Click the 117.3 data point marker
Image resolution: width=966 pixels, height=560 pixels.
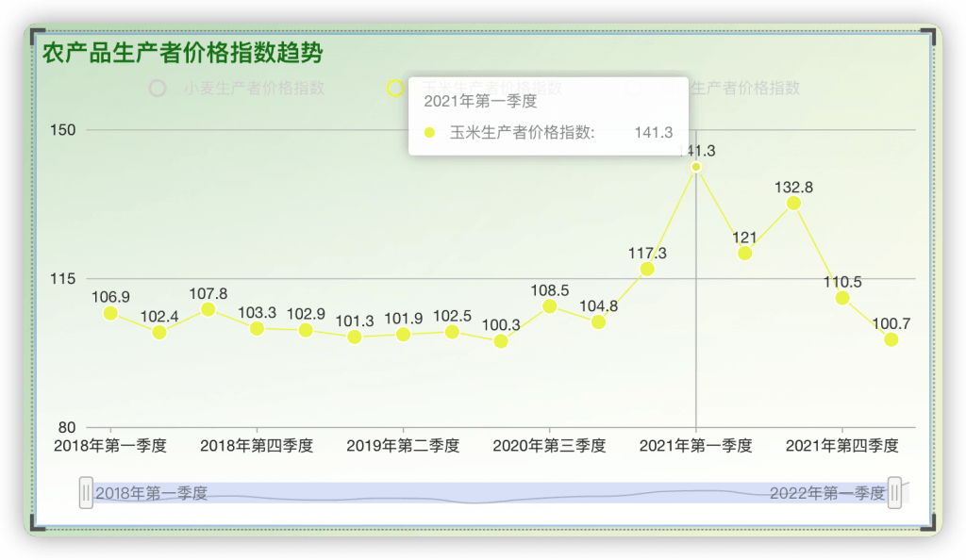(x=647, y=269)
